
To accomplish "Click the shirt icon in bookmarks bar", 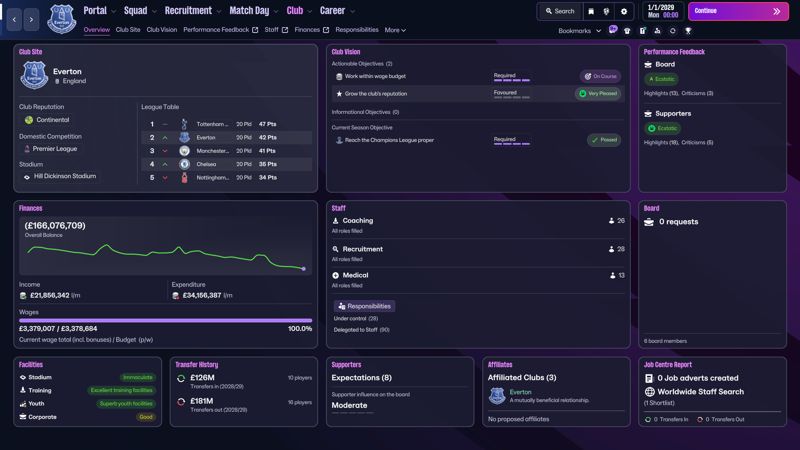I will [x=627, y=31].
